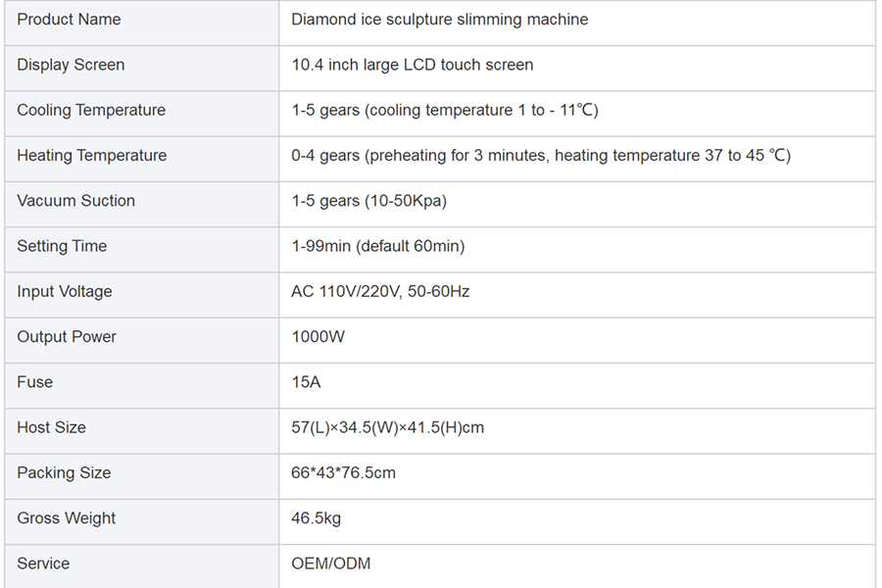Select the "Cooling Temperature" label
The height and width of the screenshot is (588, 882).
coord(91,110)
